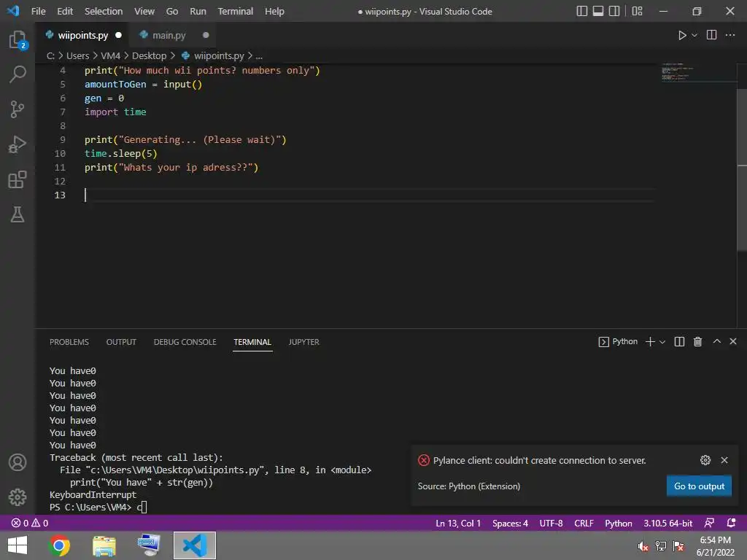
Task: Open the Help menu
Action: 274,11
